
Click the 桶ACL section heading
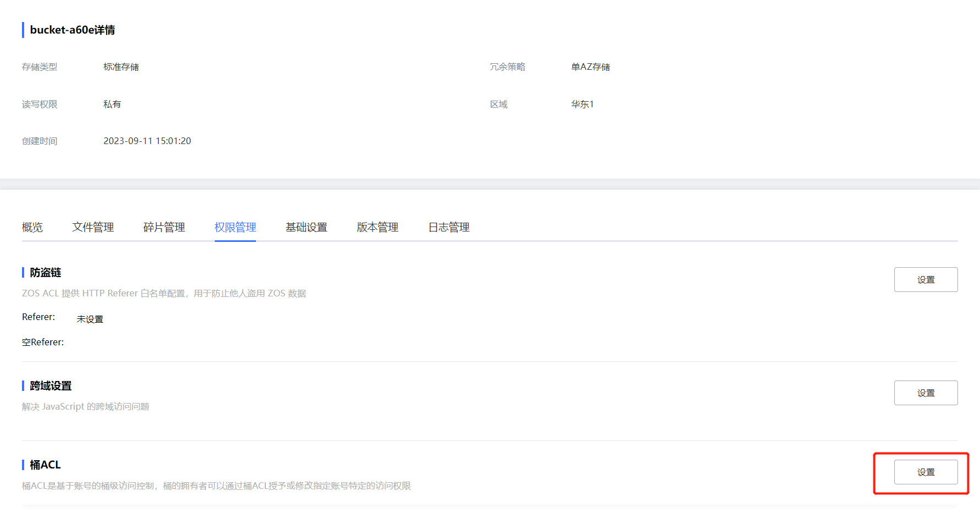[45, 465]
